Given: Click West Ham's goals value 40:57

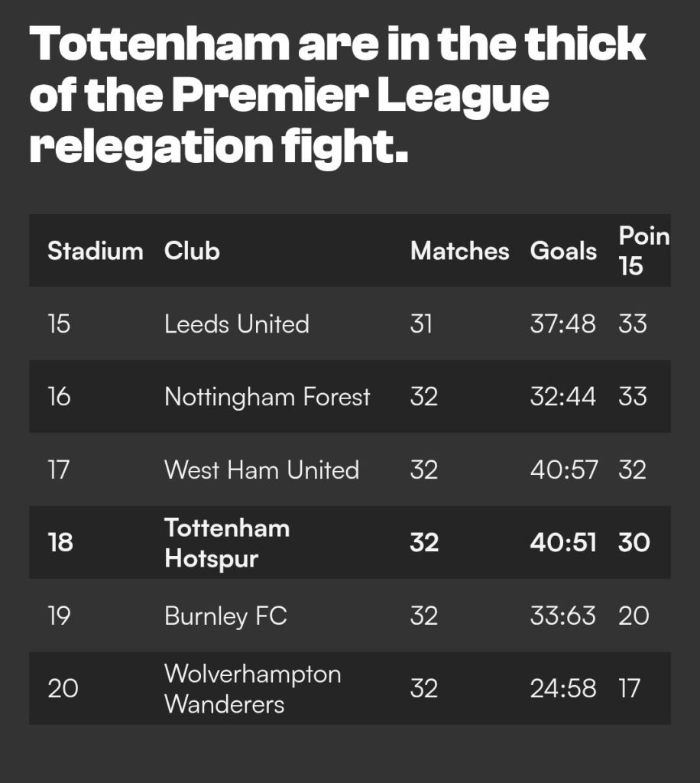Looking at the screenshot, I should (564, 469).
